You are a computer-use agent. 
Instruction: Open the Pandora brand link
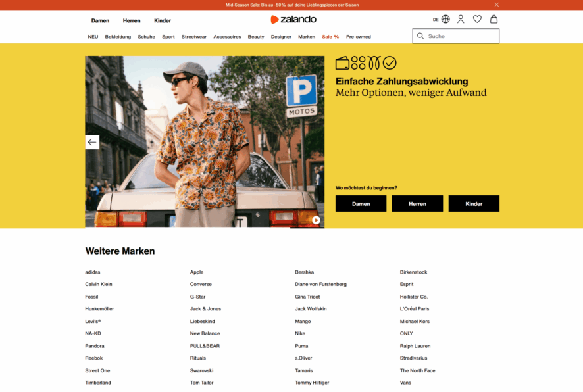tap(95, 346)
